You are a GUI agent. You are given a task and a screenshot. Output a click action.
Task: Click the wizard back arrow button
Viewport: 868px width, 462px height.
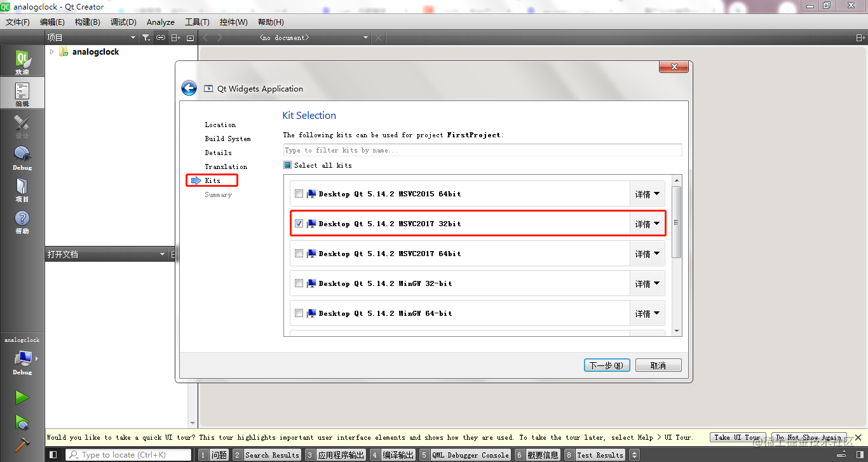point(189,88)
